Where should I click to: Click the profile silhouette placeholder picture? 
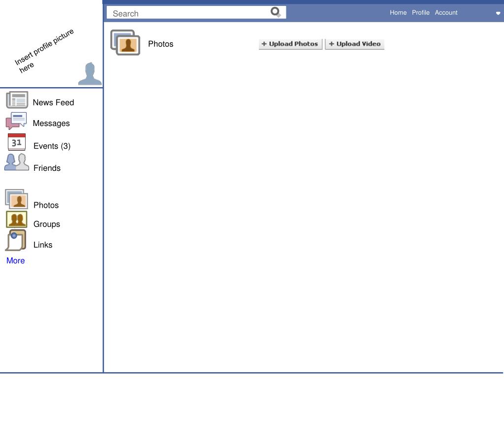pos(90,74)
